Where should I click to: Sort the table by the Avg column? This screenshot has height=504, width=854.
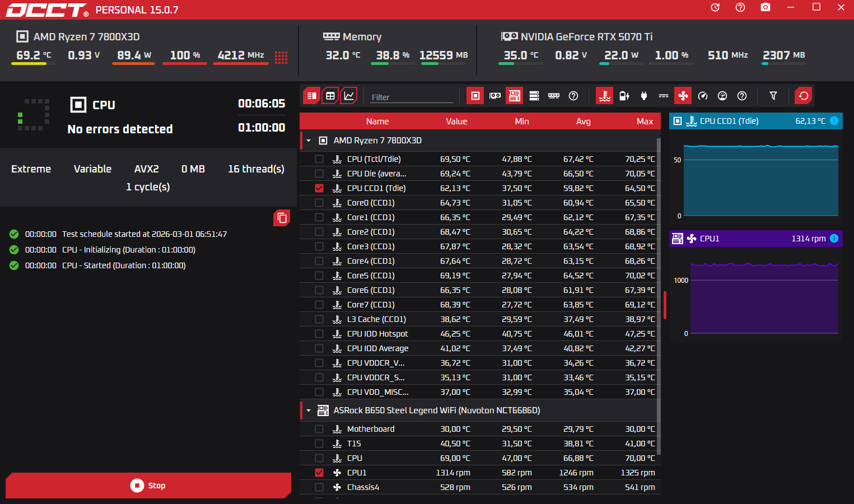coord(584,122)
